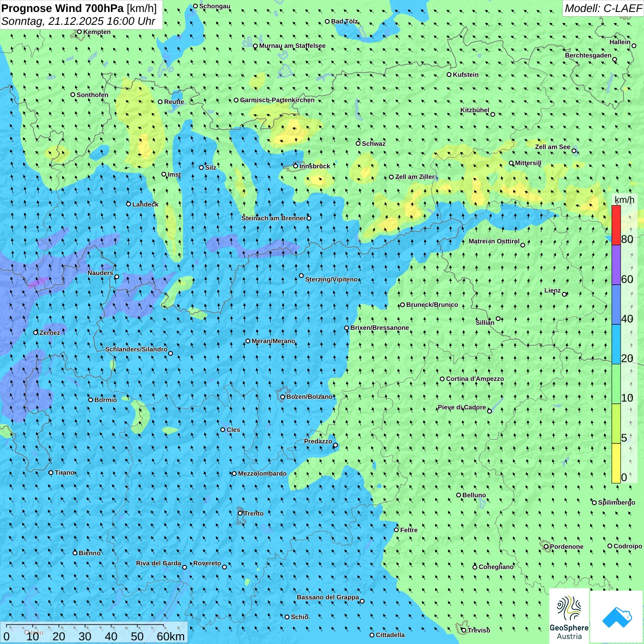Click the Trento city label
This screenshot has width=644, height=644.
(x=254, y=513)
